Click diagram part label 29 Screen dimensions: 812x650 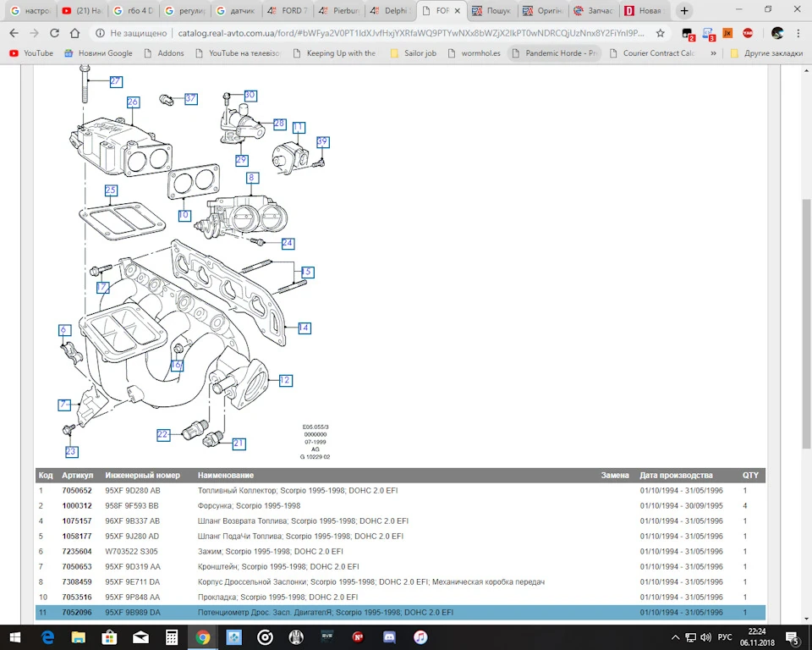(x=241, y=160)
